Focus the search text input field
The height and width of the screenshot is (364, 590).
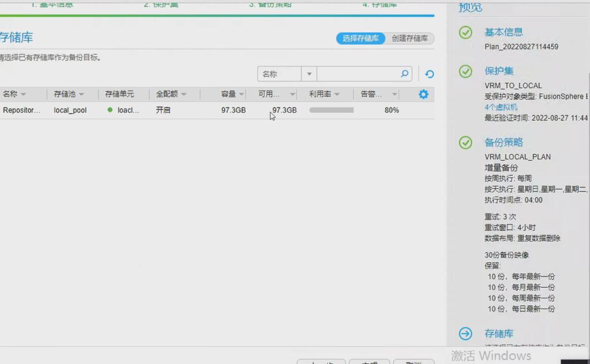click(357, 74)
